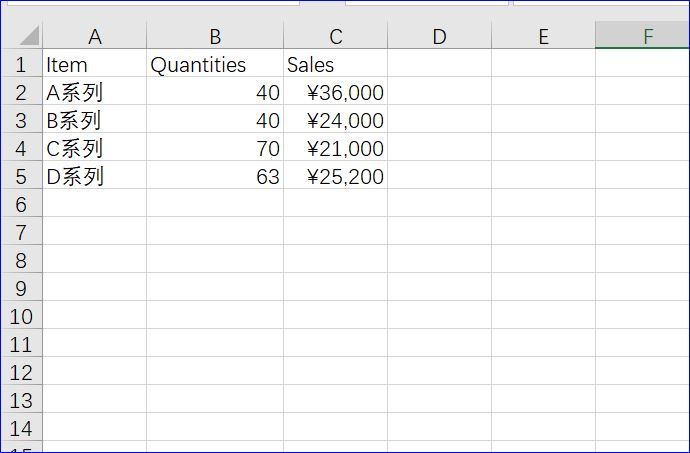
Task: Select the quantity cell with value 70
Action: [215, 149]
